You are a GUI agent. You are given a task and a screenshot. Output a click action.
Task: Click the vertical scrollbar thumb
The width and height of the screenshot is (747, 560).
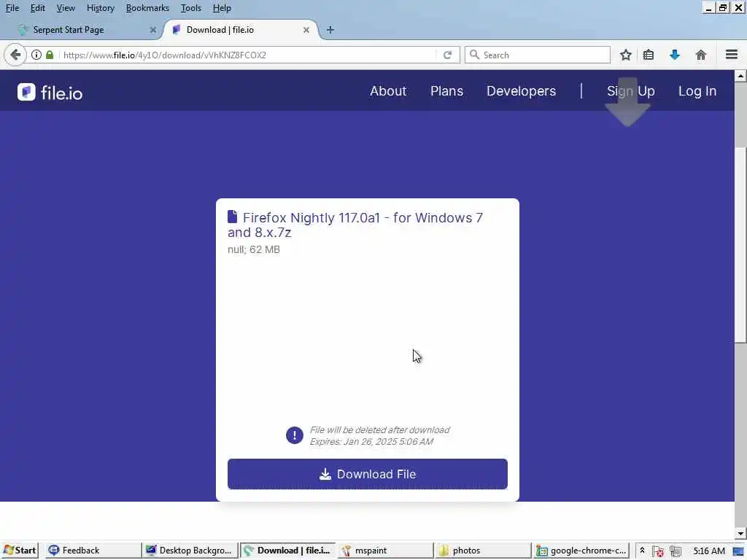click(740, 244)
